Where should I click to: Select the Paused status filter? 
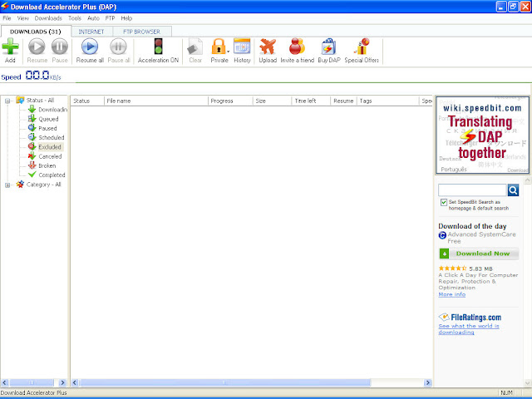pos(47,128)
